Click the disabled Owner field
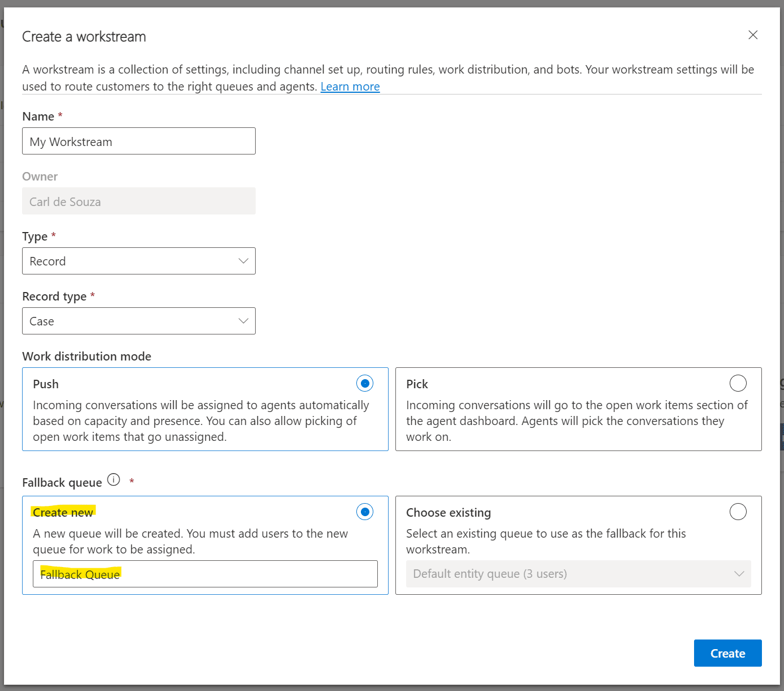Viewport: 784px width, 691px height. click(x=139, y=201)
